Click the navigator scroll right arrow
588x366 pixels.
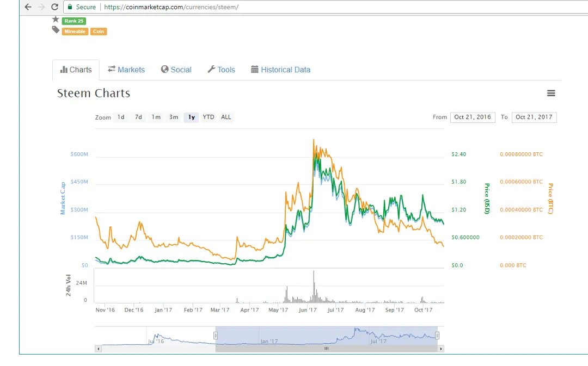tap(441, 349)
